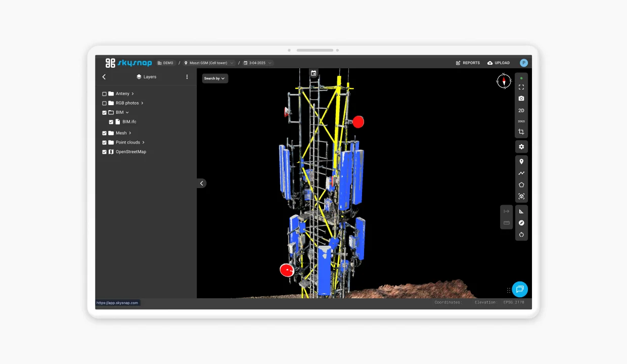Enable the Anteny layer checkbox
The width and height of the screenshot is (627, 364).
pyautogui.click(x=105, y=94)
